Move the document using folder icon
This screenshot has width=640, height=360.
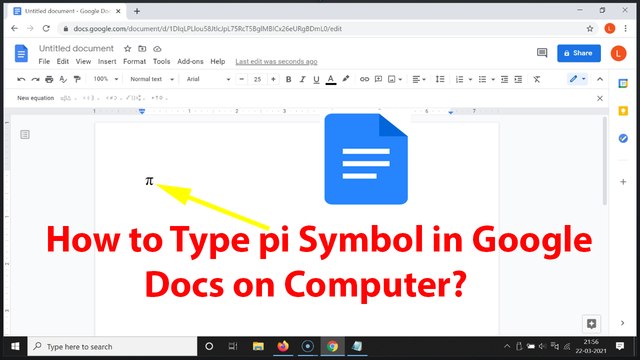(x=142, y=49)
